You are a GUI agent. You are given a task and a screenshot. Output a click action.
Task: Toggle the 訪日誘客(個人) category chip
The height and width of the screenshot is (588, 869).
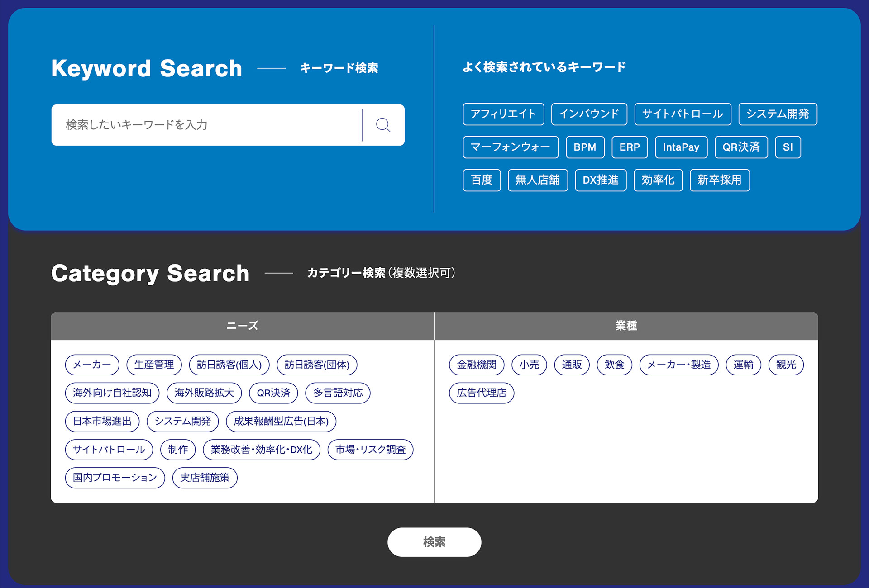click(x=229, y=365)
